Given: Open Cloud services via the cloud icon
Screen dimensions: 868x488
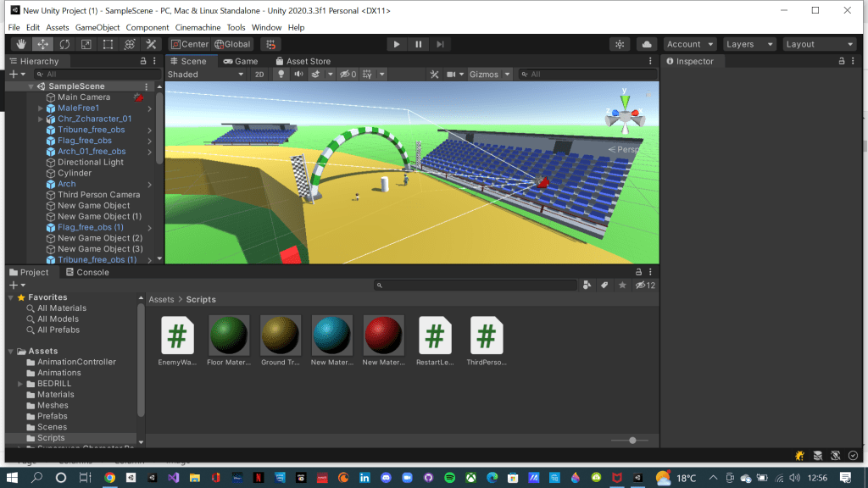Looking at the screenshot, I should pyautogui.click(x=647, y=44).
